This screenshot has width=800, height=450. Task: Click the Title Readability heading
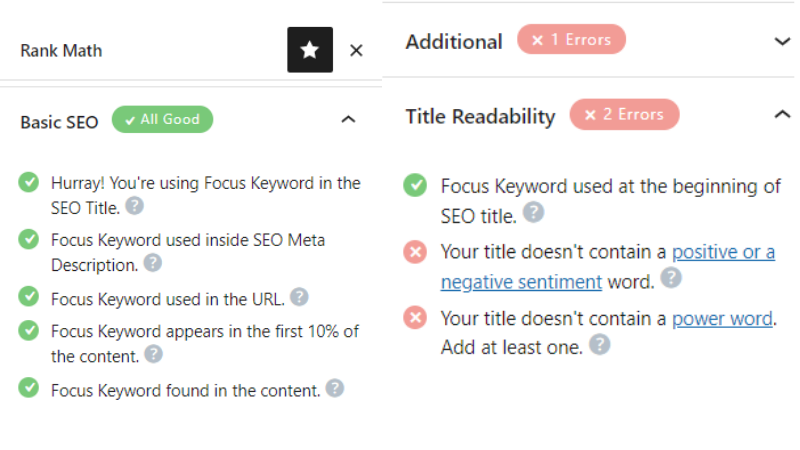[x=480, y=116]
